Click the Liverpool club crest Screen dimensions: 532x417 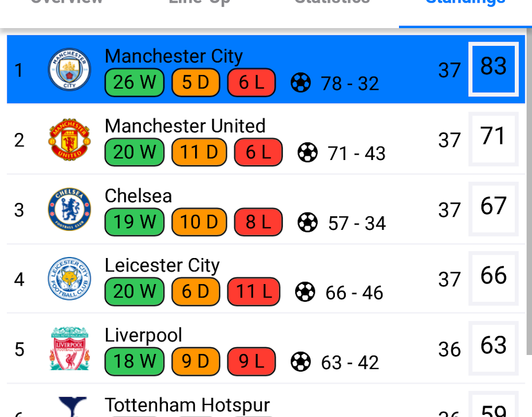click(x=69, y=349)
